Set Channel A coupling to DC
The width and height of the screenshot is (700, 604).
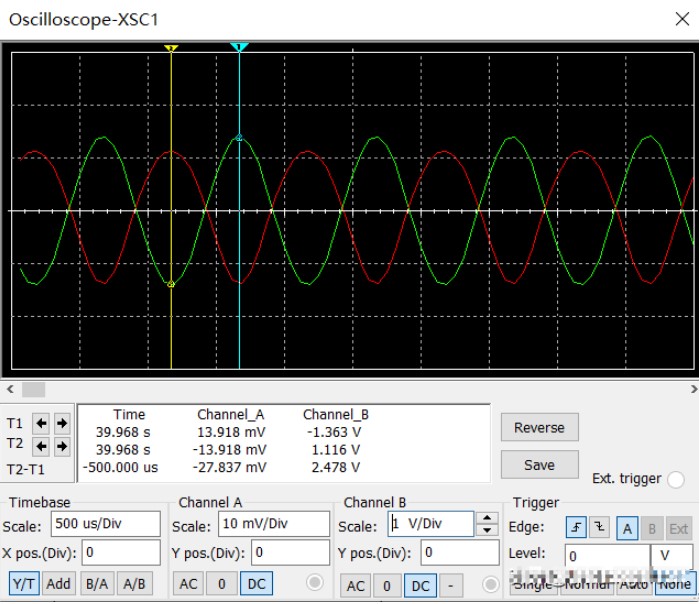click(x=256, y=584)
